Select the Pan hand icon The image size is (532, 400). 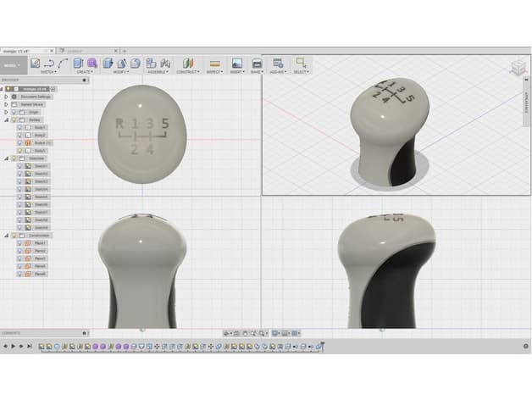(245, 333)
